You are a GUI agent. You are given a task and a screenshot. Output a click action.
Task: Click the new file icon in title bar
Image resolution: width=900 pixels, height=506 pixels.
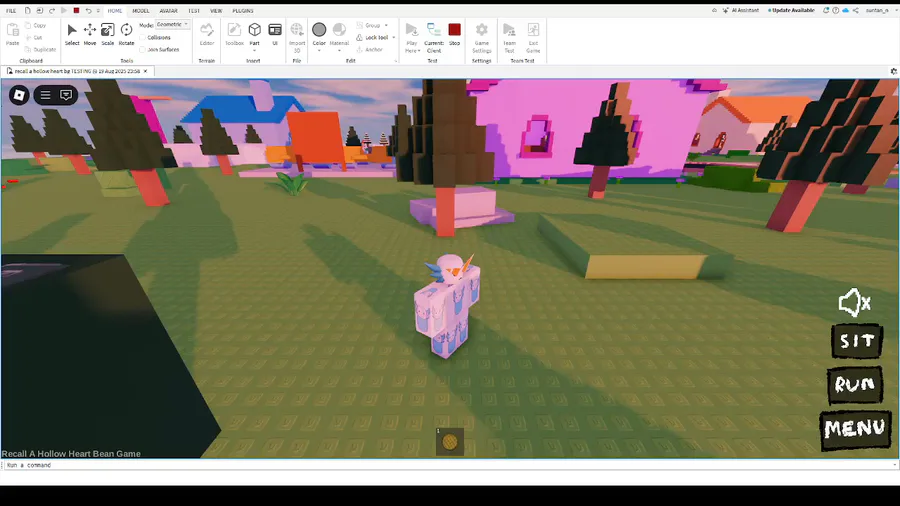[x=27, y=10]
